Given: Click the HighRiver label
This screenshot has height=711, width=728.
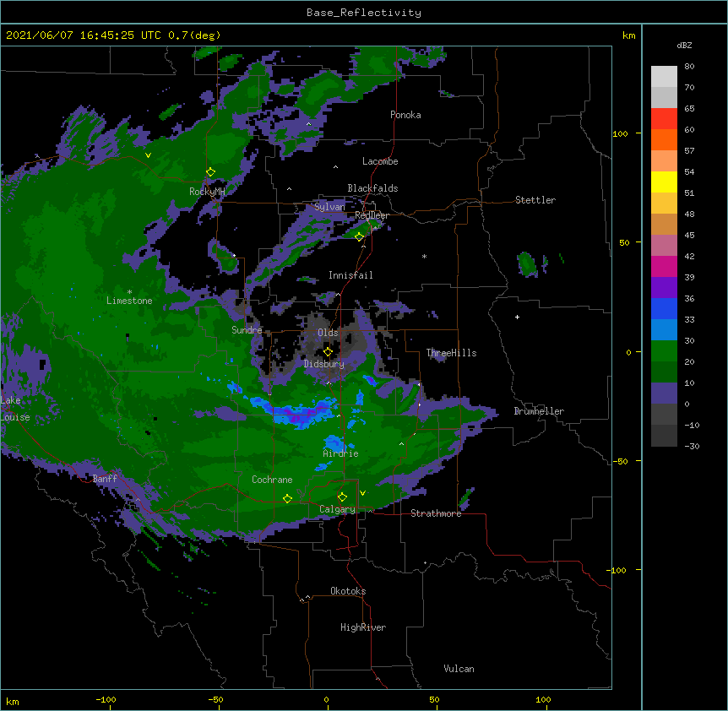Looking at the screenshot, I should pos(363,627).
